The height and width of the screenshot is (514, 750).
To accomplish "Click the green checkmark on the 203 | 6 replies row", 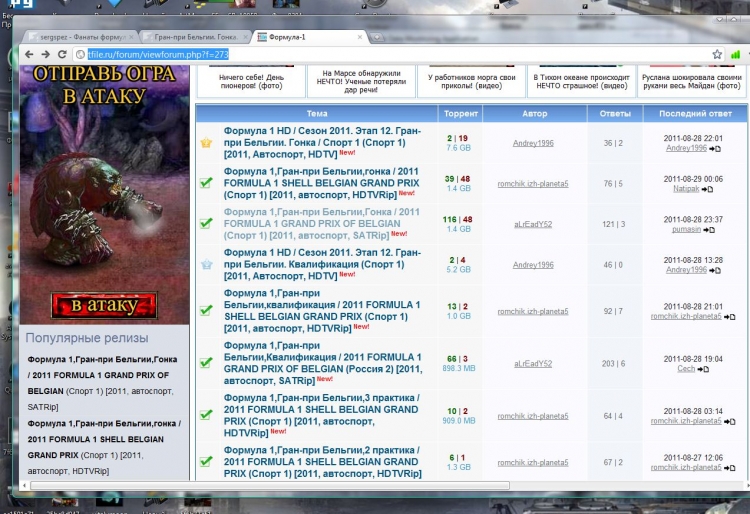I will (206, 363).
